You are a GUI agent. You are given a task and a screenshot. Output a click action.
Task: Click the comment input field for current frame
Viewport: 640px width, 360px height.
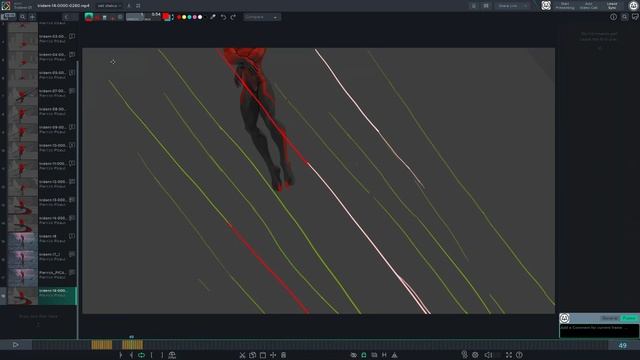(x=599, y=331)
